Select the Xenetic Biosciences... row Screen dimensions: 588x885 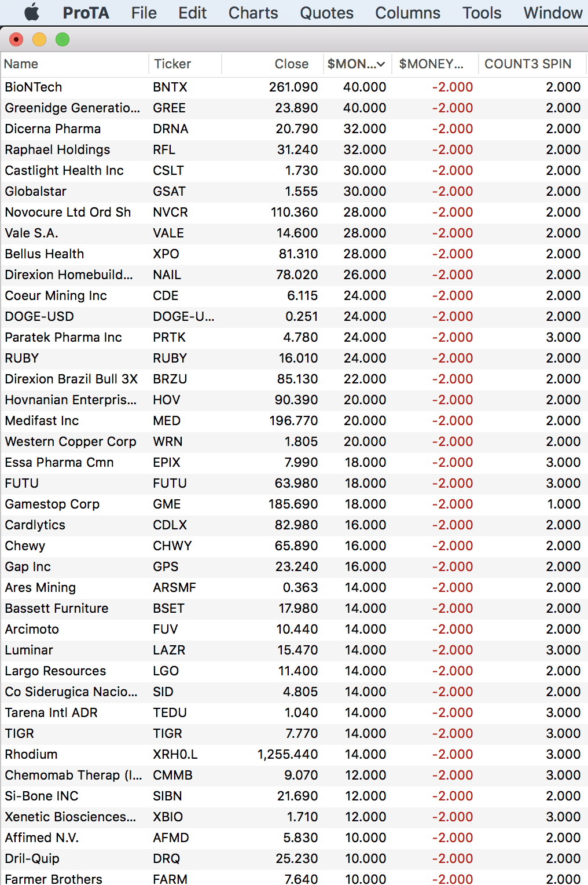pos(294,817)
